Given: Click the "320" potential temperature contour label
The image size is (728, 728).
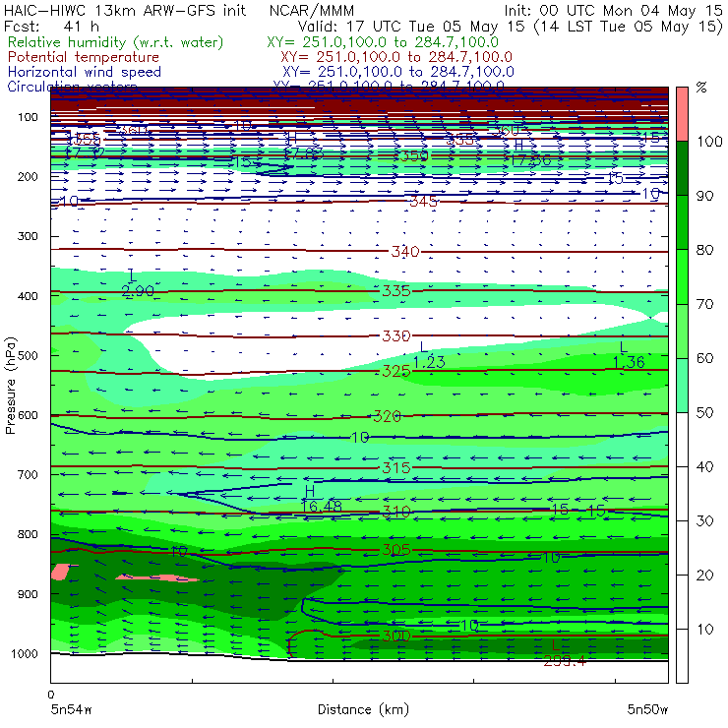Looking at the screenshot, I should tap(388, 416).
